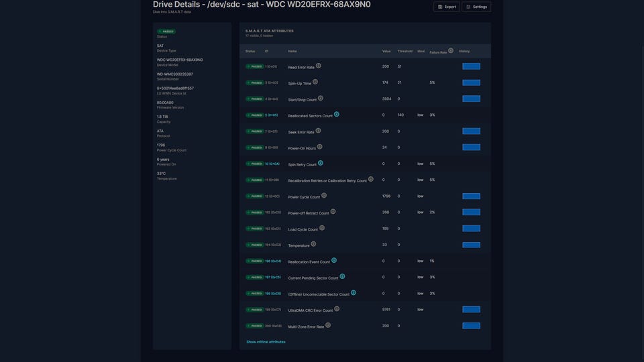Click Passed badge in Read Error Rate row
Image resolution: width=644 pixels, height=362 pixels.
coord(255,66)
